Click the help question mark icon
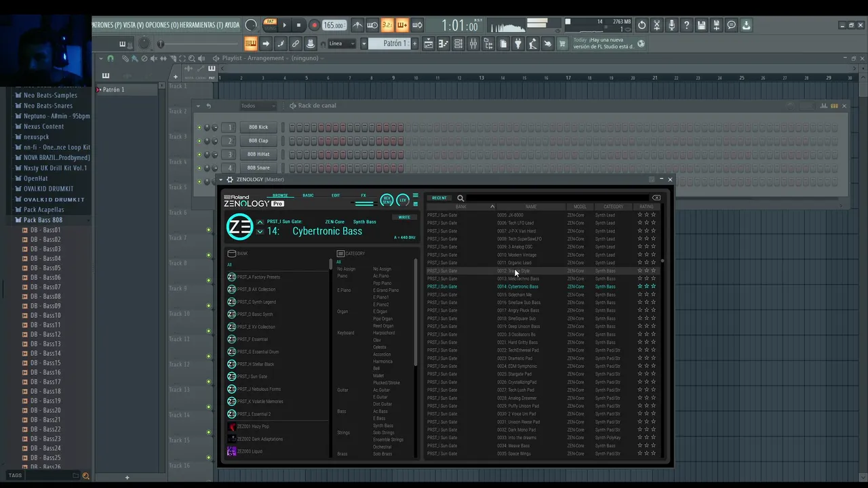The height and width of the screenshot is (488, 868). pyautogui.click(x=686, y=25)
